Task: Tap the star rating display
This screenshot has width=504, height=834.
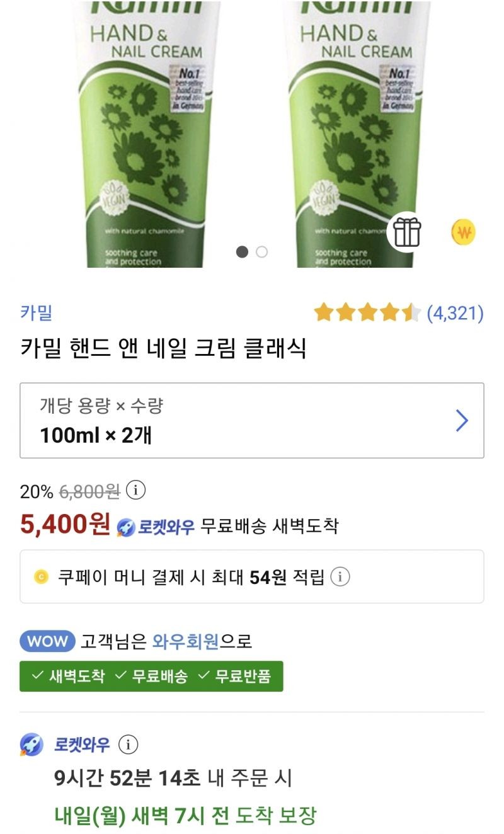Action: click(367, 312)
